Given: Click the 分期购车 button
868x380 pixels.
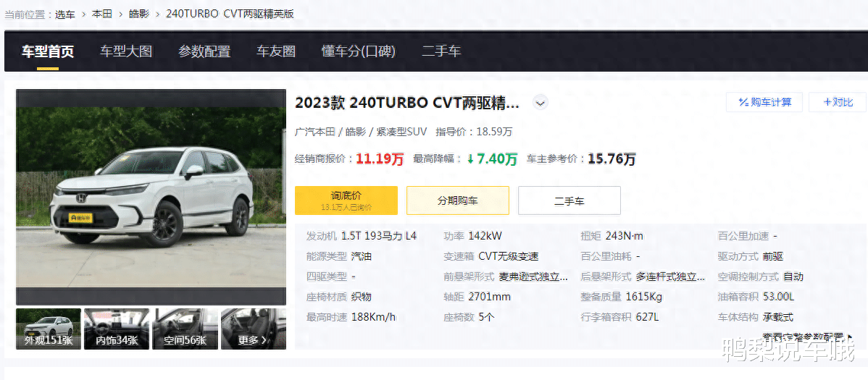Looking at the screenshot, I should tap(458, 200).
